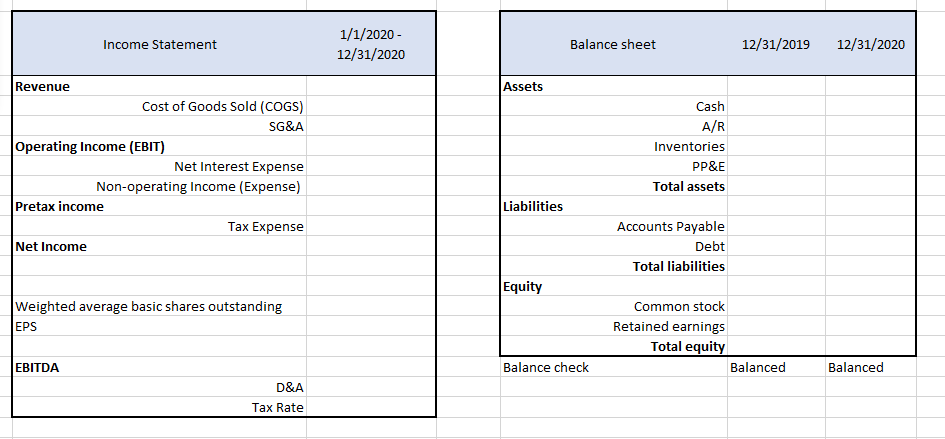
Task: Select the Income Statement header cell
Action: 160,44
